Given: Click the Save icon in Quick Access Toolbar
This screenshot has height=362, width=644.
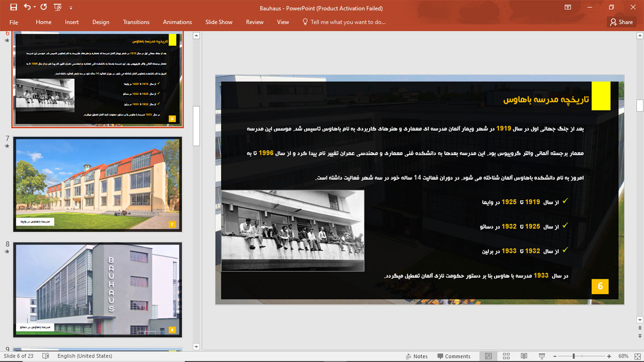Looking at the screenshot, I should (x=14, y=7).
